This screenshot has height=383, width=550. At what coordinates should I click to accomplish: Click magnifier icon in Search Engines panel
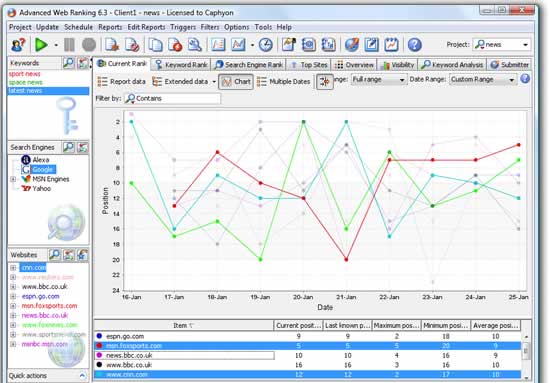click(68, 147)
